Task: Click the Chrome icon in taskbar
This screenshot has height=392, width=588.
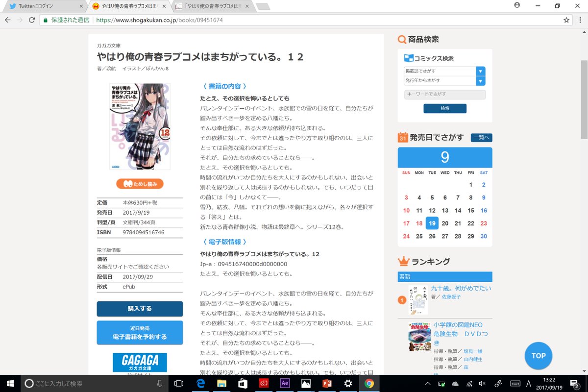Action: [369, 383]
